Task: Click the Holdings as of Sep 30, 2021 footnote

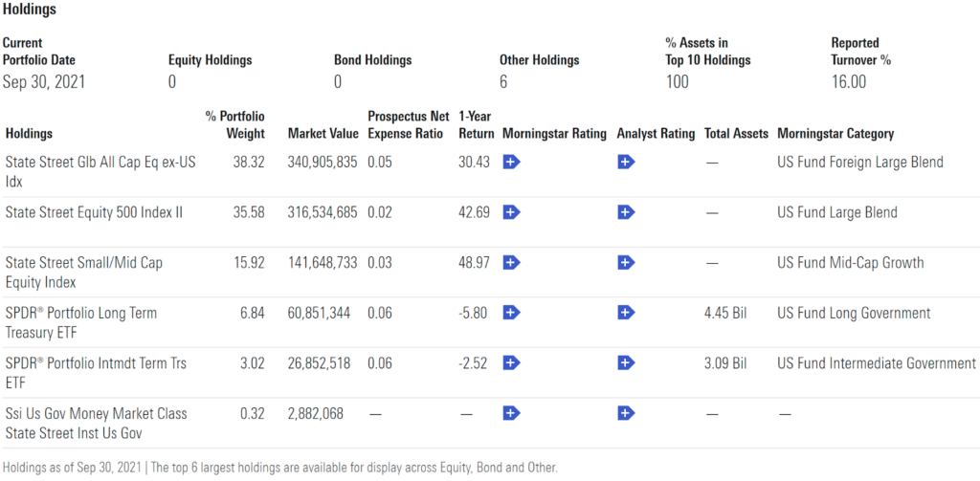Action: click(279, 468)
